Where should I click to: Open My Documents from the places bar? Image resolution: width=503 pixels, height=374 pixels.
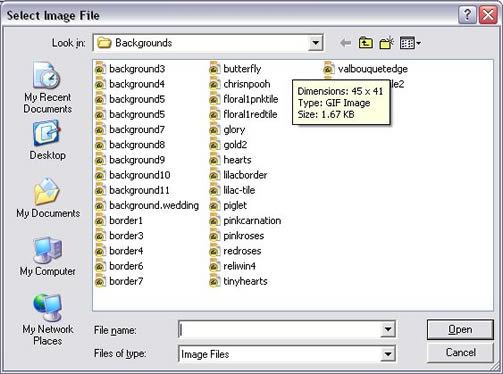[x=48, y=197]
